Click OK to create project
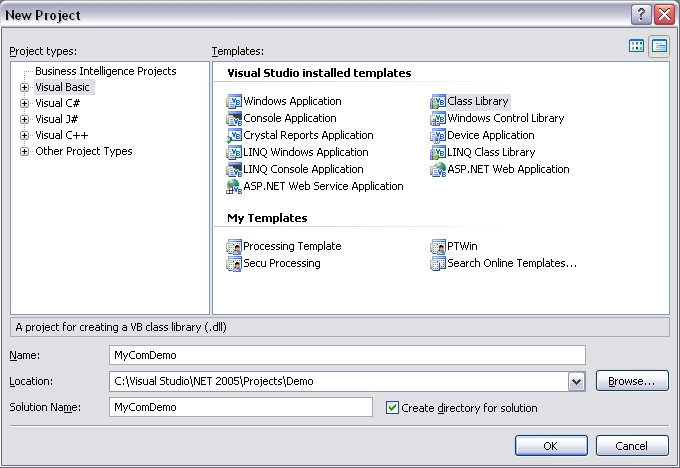This screenshot has width=680, height=468. (x=551, y=446)
